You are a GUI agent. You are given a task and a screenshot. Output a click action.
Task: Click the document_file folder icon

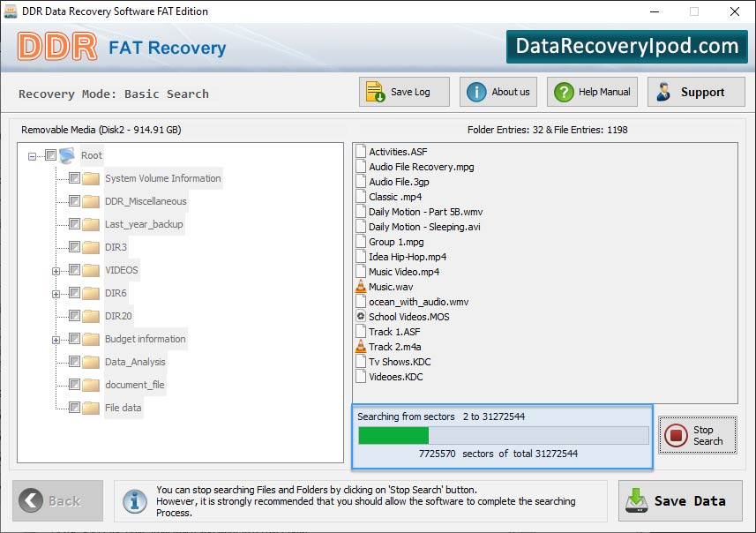pyautogui.click(x=91, y=385)
